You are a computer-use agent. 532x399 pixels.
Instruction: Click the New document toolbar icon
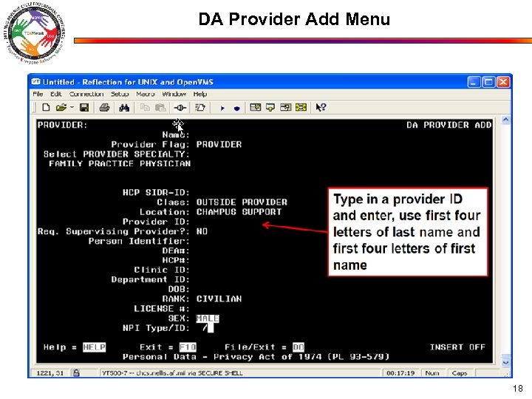pos(46,108)
